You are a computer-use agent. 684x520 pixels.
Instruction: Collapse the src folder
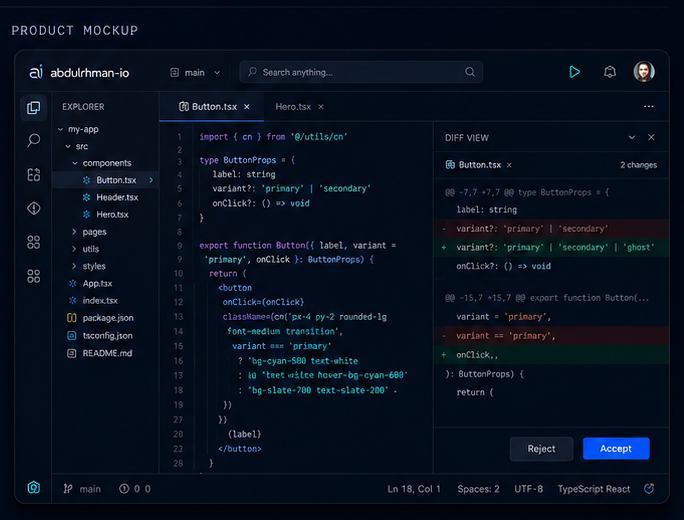click(x=68, y=147)
